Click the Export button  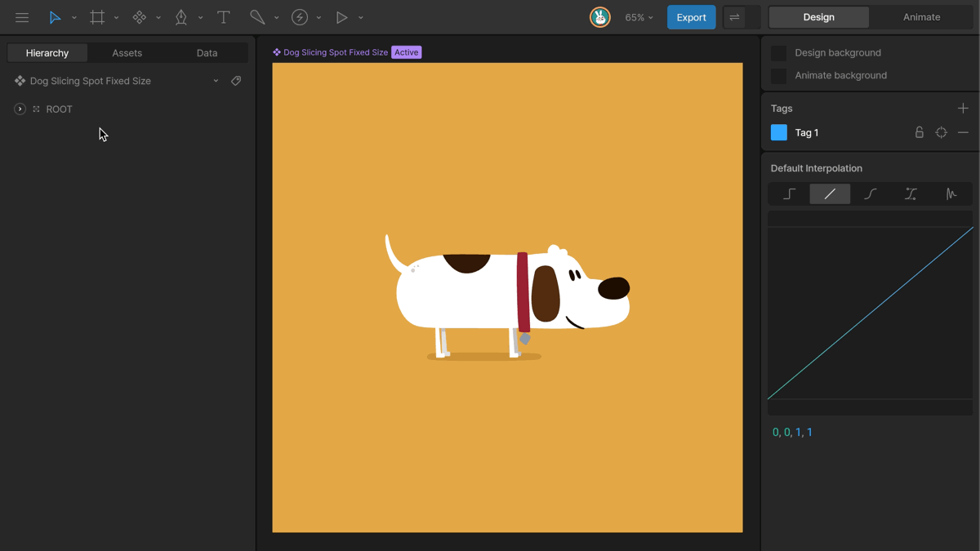[691, 17]
